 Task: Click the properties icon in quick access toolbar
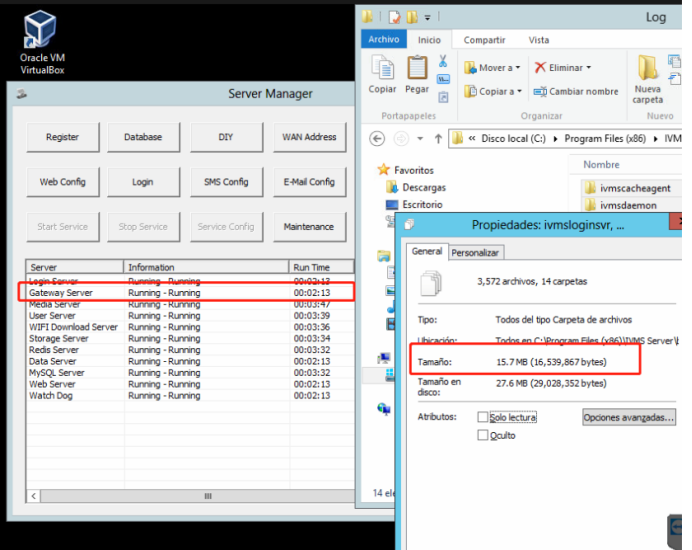pos(394,18)
